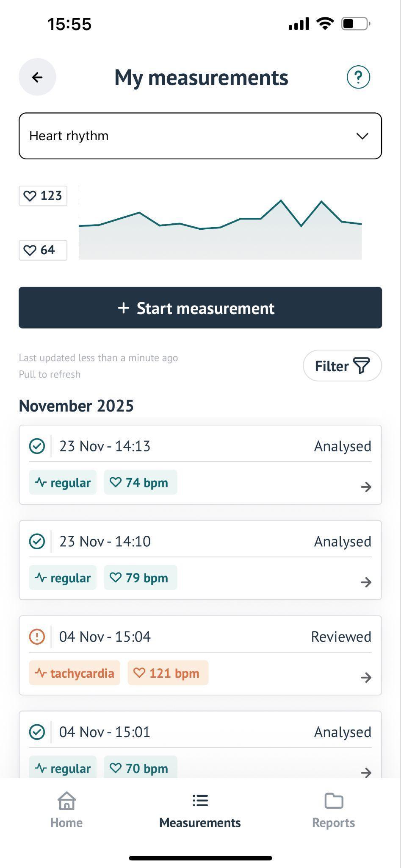Open the 04 Nov 15:01 measurement card

point(200,745)
